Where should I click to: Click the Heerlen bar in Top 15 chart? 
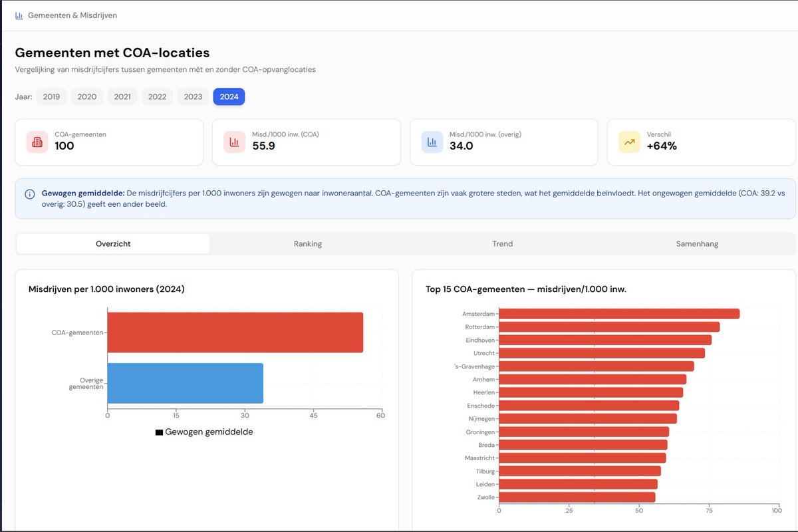point(591,392)
